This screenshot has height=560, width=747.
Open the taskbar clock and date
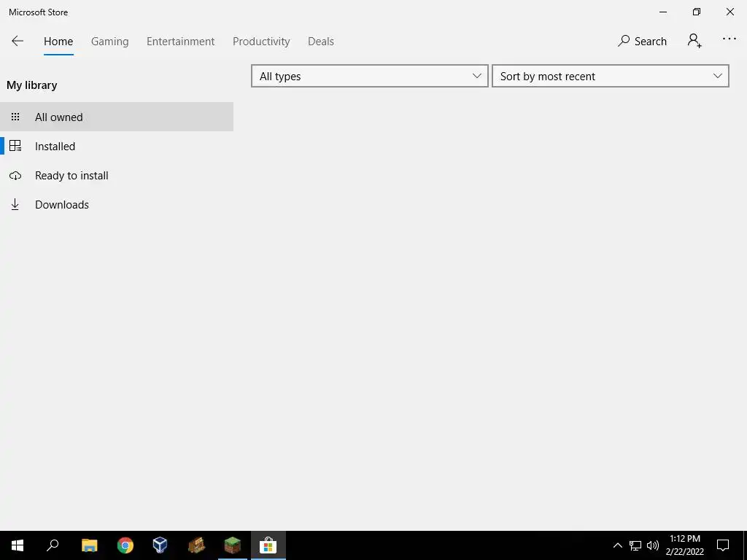pos(684,545)
